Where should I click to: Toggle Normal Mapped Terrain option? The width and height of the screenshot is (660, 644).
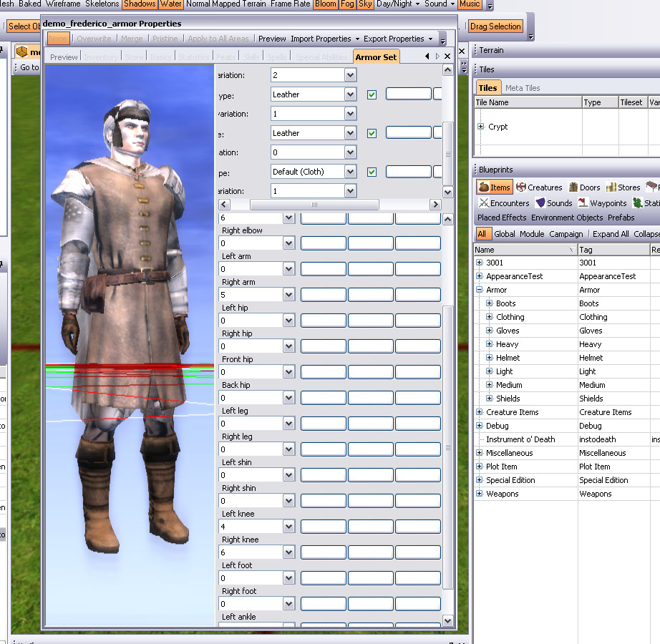point(226,4)
